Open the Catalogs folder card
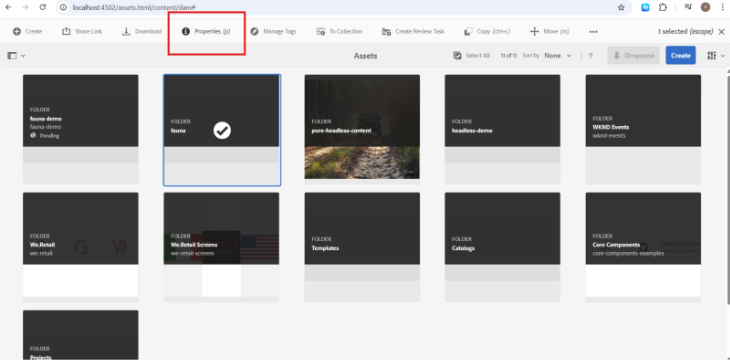The image size is (730, 360). pyautogui.click(x=502, y=247)
